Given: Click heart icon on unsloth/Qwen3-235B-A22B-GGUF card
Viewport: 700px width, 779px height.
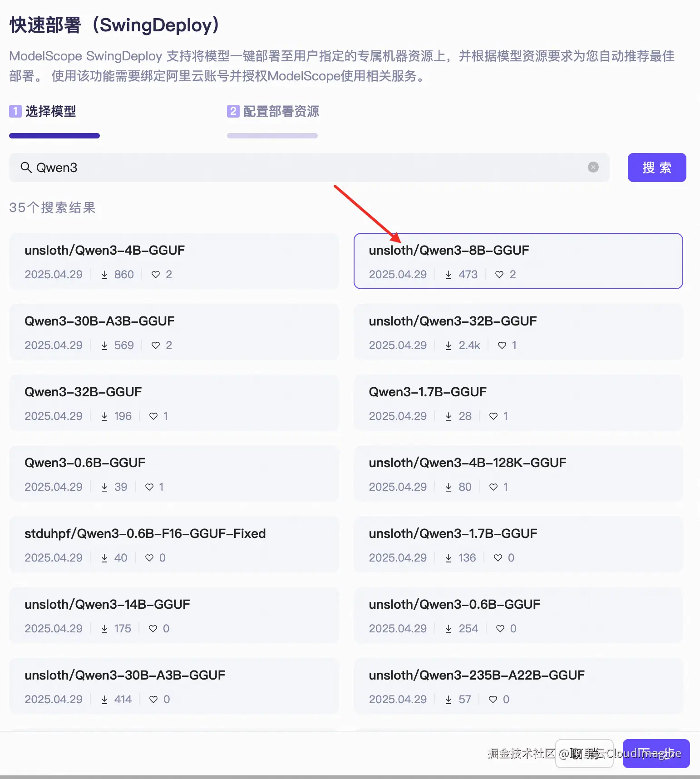Looking at the screenshot, I should click(493, 700).
